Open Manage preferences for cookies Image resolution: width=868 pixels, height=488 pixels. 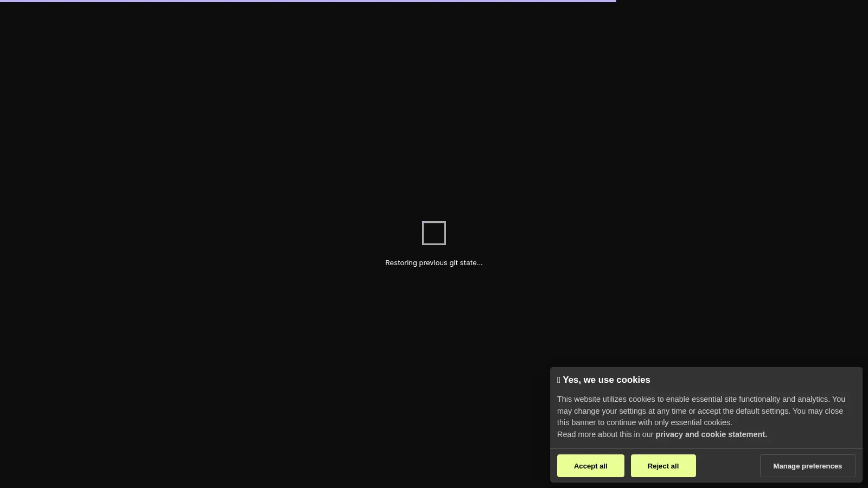coord(807,466)
